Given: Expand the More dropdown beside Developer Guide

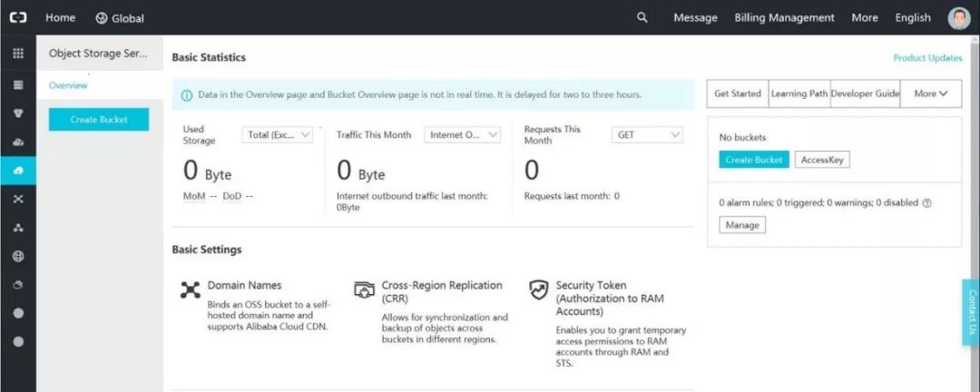Looking at the screenshot, I should (931, 93).
